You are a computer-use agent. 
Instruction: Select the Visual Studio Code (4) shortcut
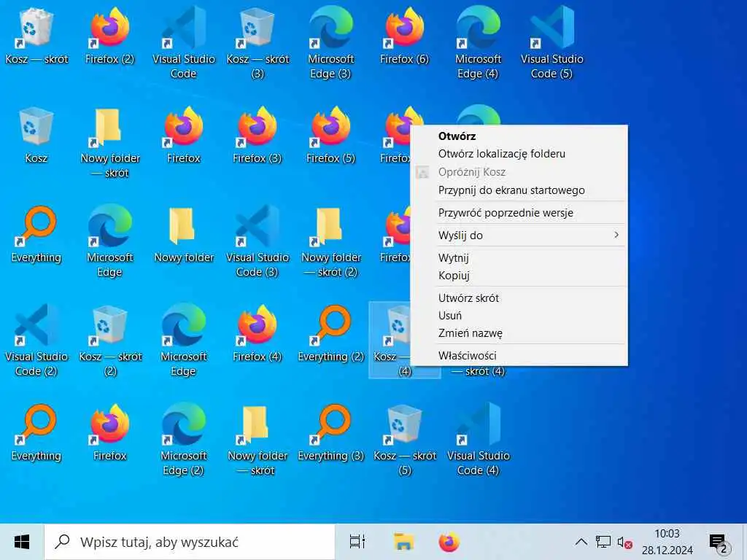click(478, 438)
